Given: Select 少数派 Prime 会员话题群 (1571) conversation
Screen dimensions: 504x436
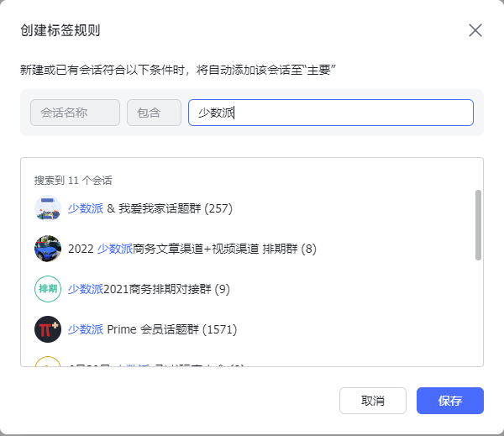Looking at the screenshot, I should coord(152,329).
